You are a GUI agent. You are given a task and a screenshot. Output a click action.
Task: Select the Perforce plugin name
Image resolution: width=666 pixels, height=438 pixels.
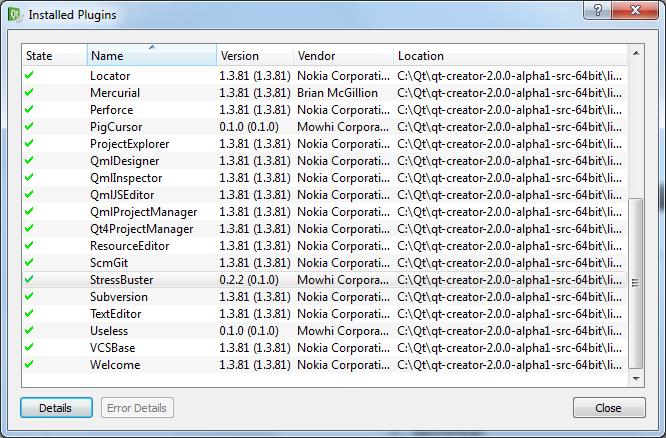(111, 110)
